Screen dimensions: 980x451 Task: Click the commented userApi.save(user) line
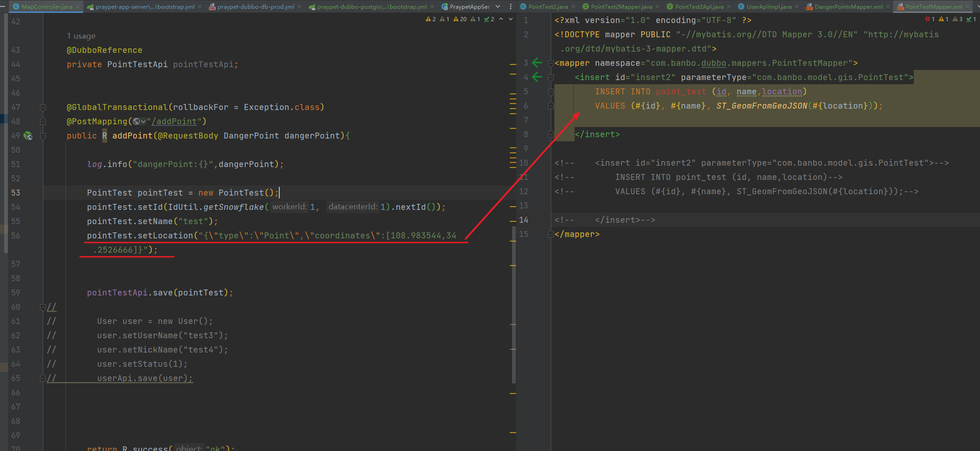coord(145,378)
